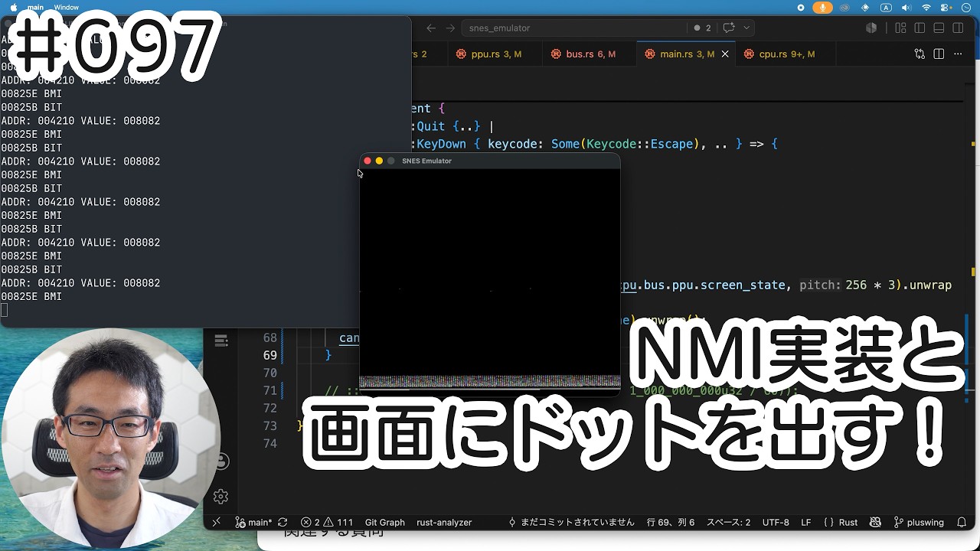Click line number 69 in the editor gutter
Viewport: 980px width, 551px height.
pyautogui.click(x=269, y=355)
